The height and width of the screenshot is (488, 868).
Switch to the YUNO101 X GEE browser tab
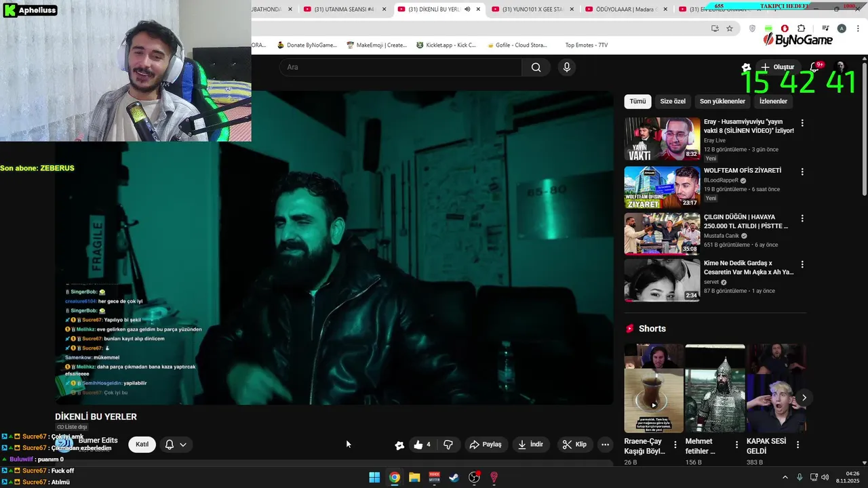tap(532, 9)
